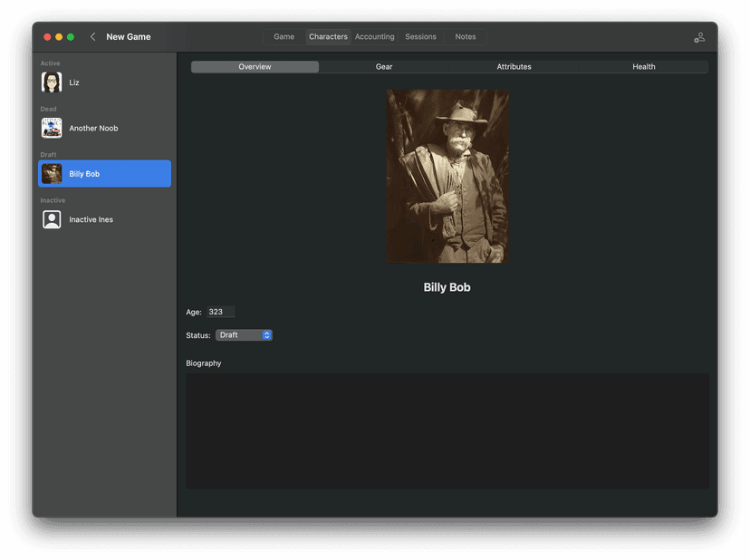Open the Sessions tab
750x560 pixels.
coord(420,37)
